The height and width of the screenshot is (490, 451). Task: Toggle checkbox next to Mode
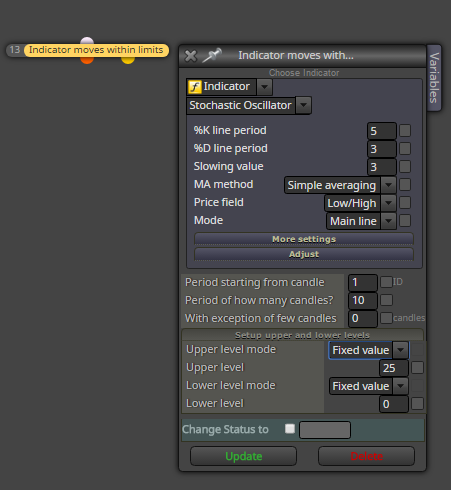coord(405,220)
